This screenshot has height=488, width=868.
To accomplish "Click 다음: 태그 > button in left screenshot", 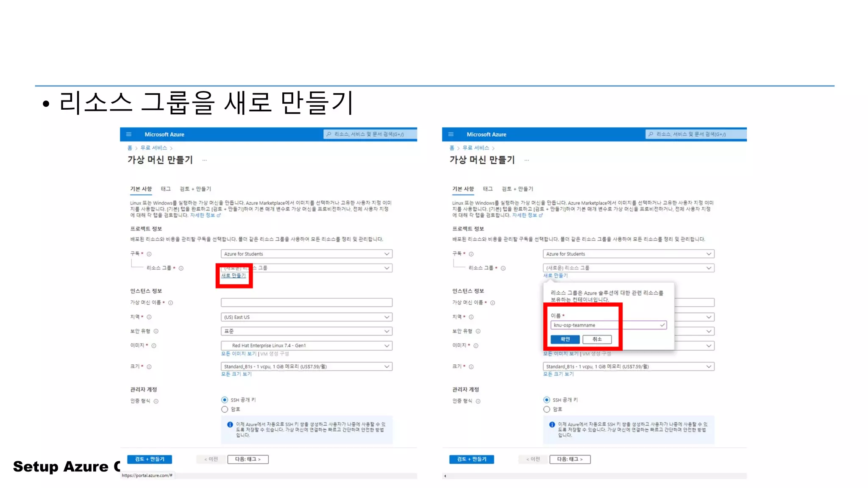I will (248, 459).
